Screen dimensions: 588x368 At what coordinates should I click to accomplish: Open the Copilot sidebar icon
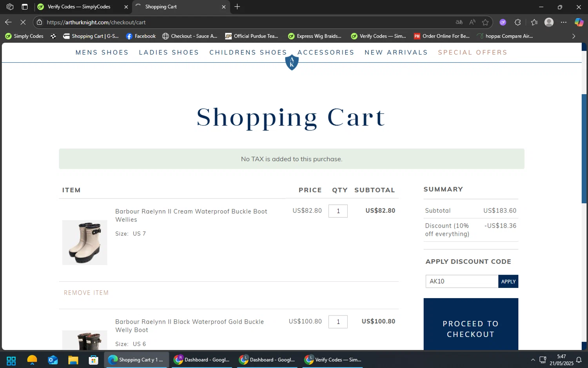pos(579,22)
